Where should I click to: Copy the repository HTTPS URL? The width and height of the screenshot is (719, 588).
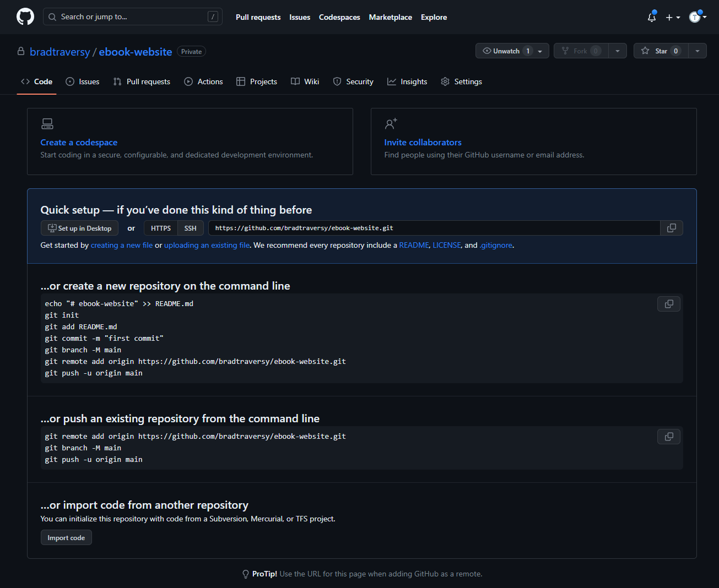coord(672,228)
